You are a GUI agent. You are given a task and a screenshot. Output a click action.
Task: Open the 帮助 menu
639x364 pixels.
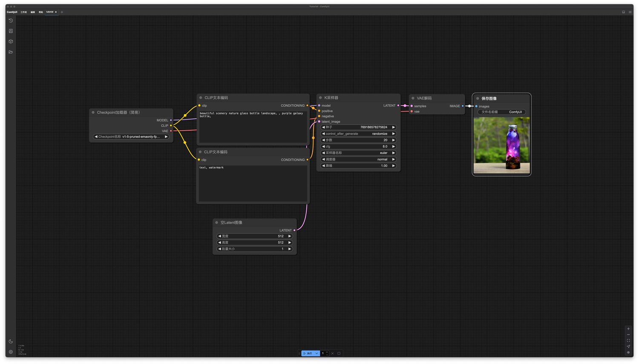point(41,12)
